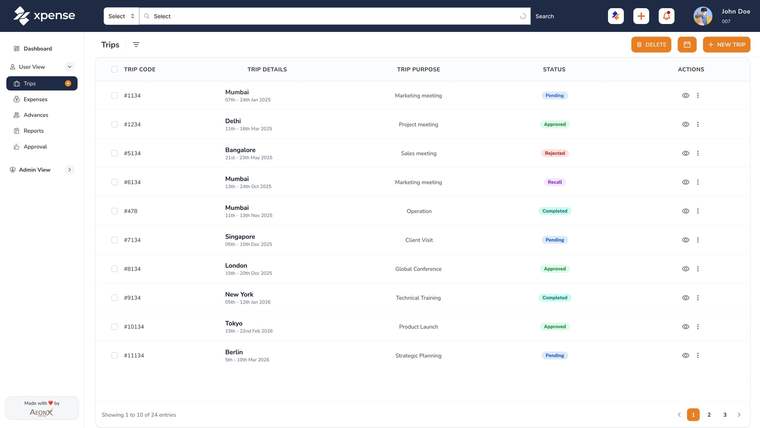This screenshot has height=428, width=760.
Task: View trip #5134 with the eye icon
Action: [685, 153]
